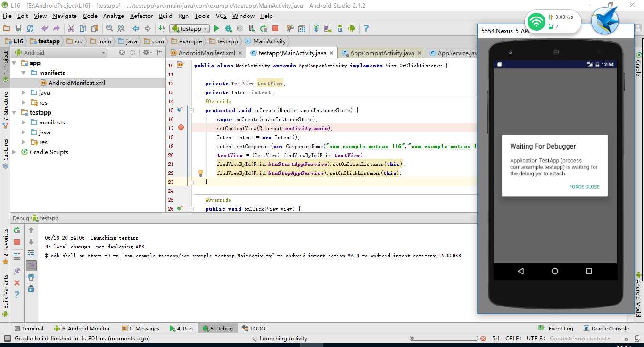Click the Cut scissors icon
The height and width of the screenshot is (347, 644).
coord(71,28)
